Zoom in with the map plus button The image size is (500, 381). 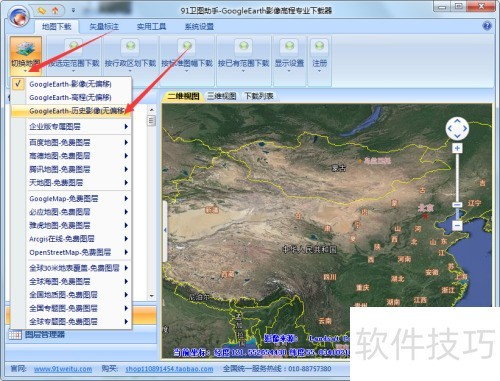pos(457,148)
